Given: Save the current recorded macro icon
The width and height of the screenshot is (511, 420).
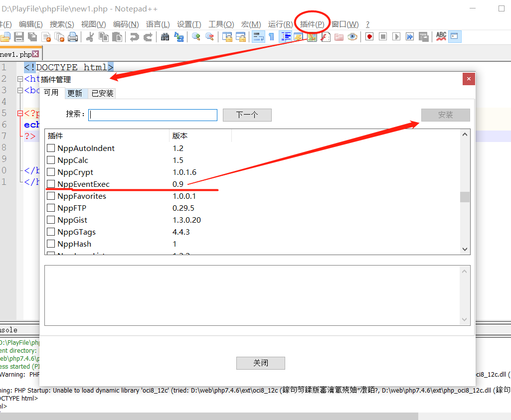Looking at the screenshot, I should pyautogui.click(x=423, y=37).
